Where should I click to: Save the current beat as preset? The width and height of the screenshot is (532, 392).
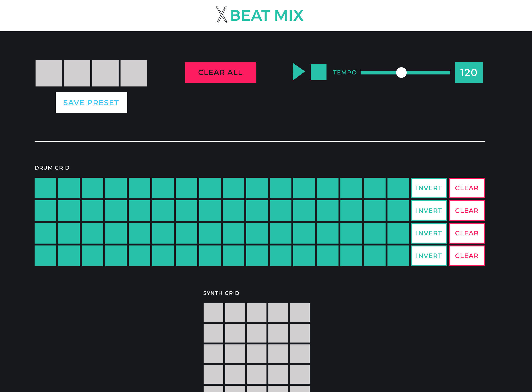coord(91,103)
